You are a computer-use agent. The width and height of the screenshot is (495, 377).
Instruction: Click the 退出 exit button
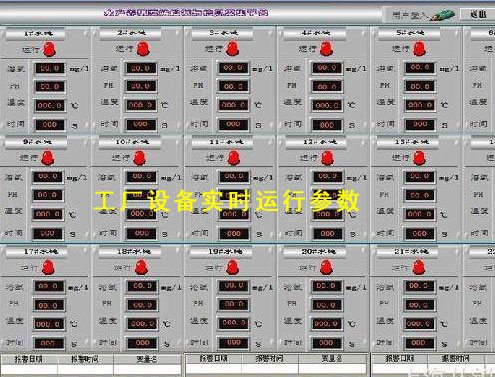pyautogui.click(x=478, y=15)
